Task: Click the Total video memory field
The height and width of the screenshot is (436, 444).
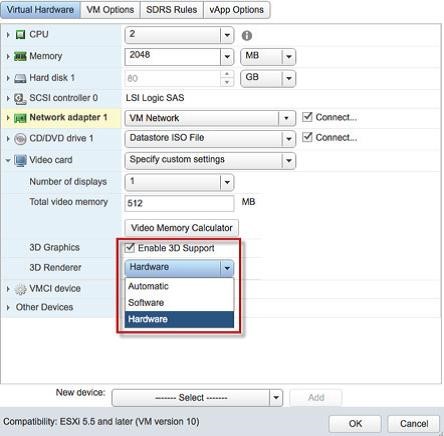Action: 179,203
